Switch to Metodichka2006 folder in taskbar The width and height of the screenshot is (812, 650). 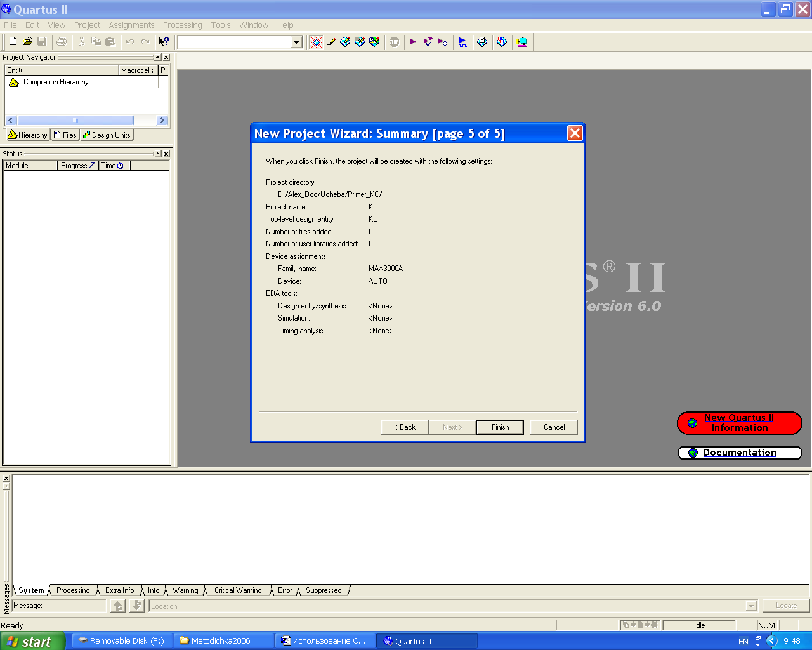223,641
